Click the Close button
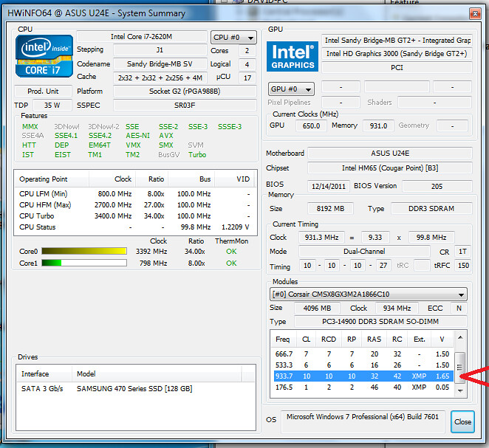Screen dimensions: 489x448 pyautogui.click(x=462, y=421)
